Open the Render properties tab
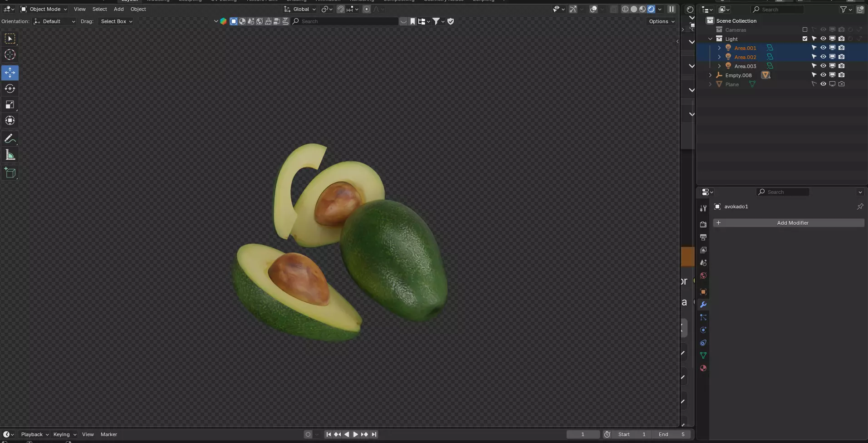This screenshot has height=443, width=868. [x=703, y=224]
